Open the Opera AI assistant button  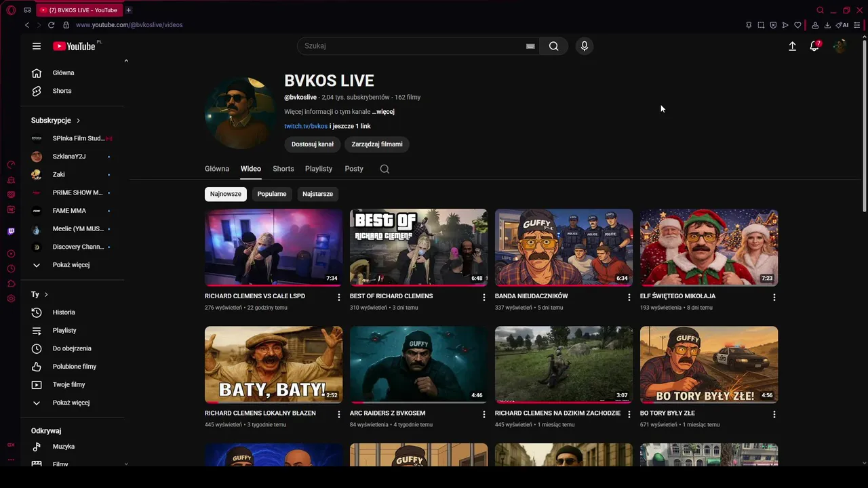pos(842,25)
